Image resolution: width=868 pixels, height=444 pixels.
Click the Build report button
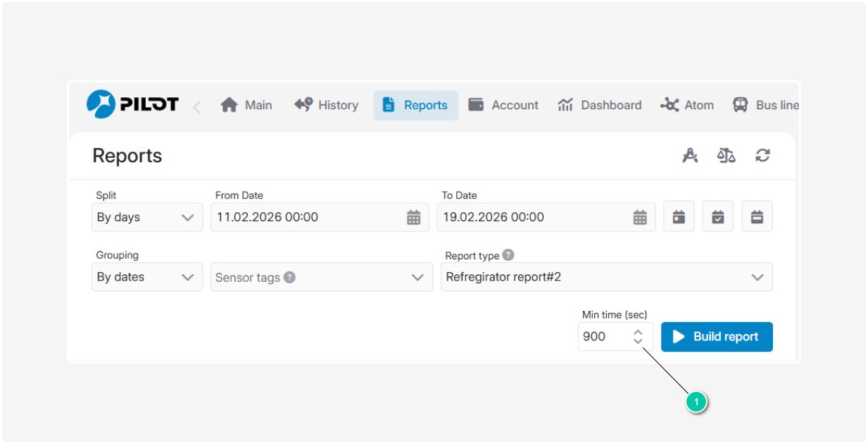pyautogui.click(x=717, y=337)
